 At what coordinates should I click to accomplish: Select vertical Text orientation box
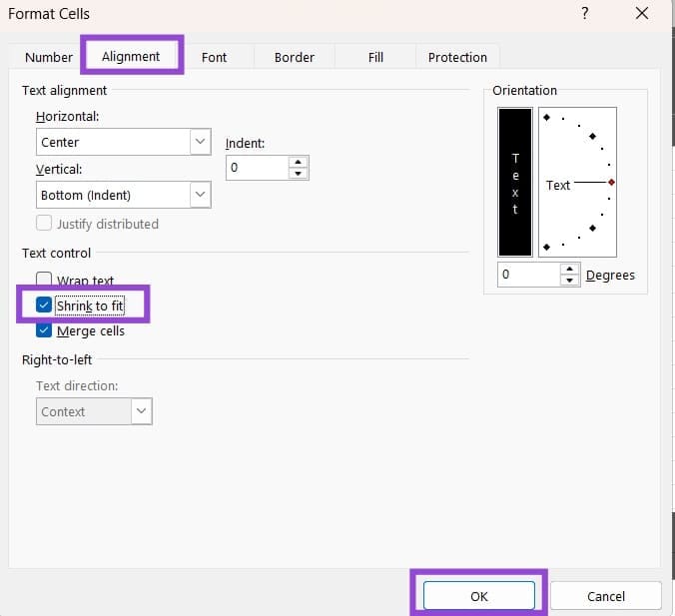[x=515, y=182]
